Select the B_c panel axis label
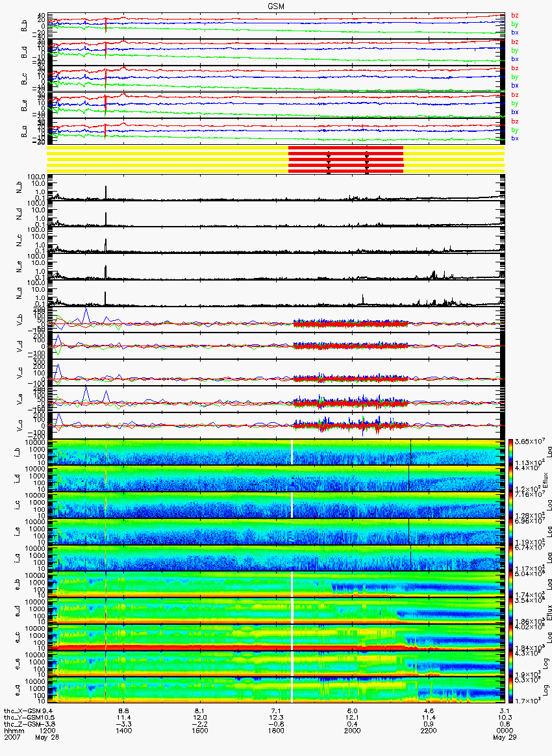The height and width of the screenshot is (756, 552). [25, 79]
